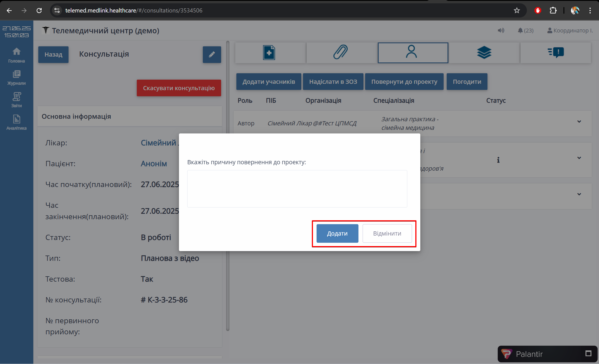Expand the third participant row chevron
The width and height of the screenshot is (599, 364).
579,194
